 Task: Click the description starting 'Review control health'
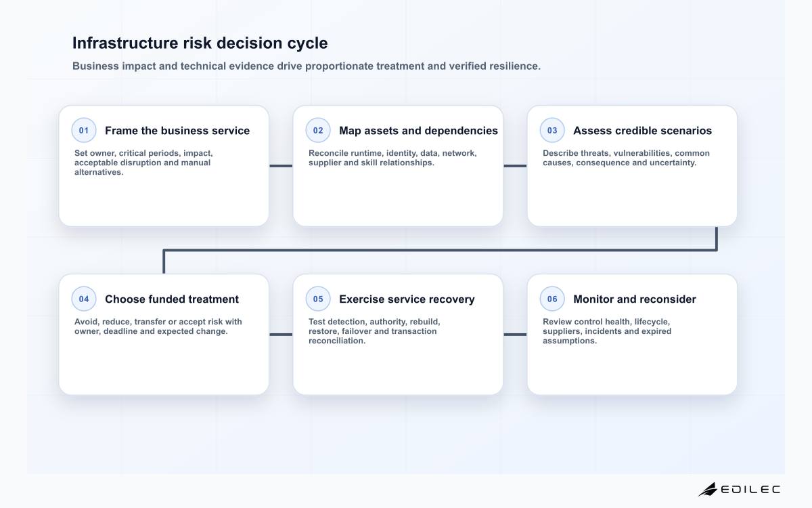(x=607, y=331)
